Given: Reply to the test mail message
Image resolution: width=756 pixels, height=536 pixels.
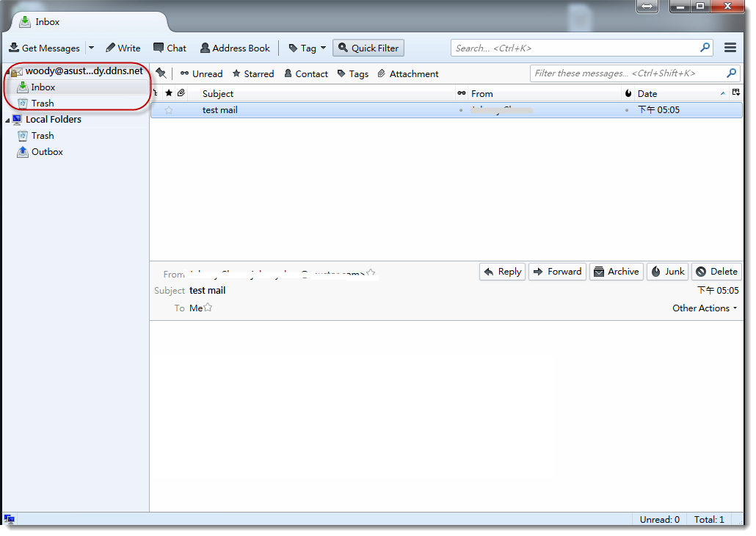Looking at the screenshot, I should coord(502,271).
